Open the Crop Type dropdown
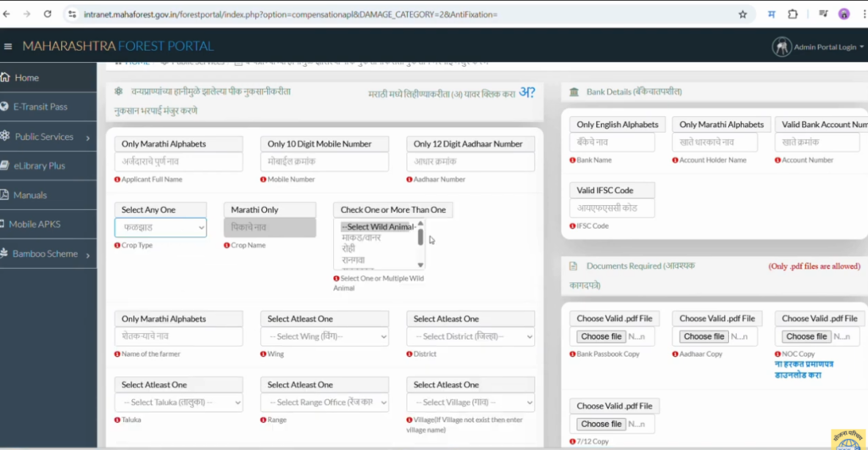This screenshot has width=868, height=450. tap(160, 227)
